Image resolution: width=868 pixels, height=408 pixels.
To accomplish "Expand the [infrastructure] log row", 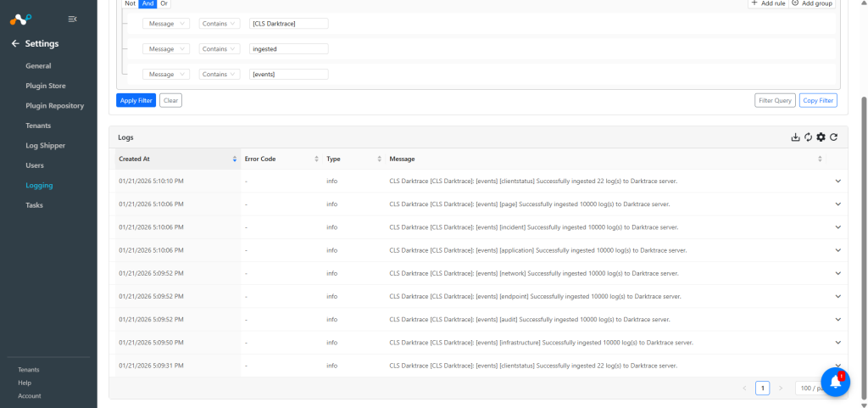I will (837, 343).
